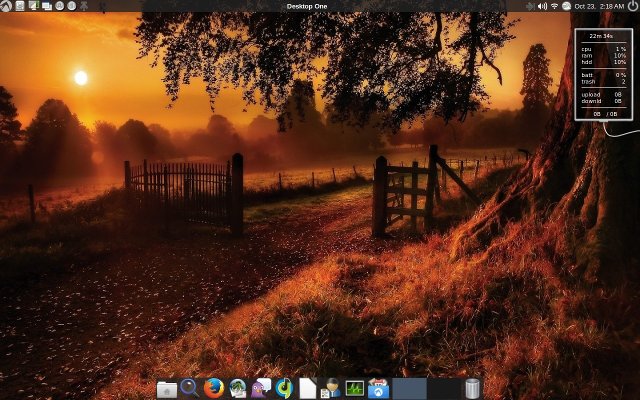The image size is (640, 400).
Task: Click the 'hdd' row in system widget
Action: [604, 62]
